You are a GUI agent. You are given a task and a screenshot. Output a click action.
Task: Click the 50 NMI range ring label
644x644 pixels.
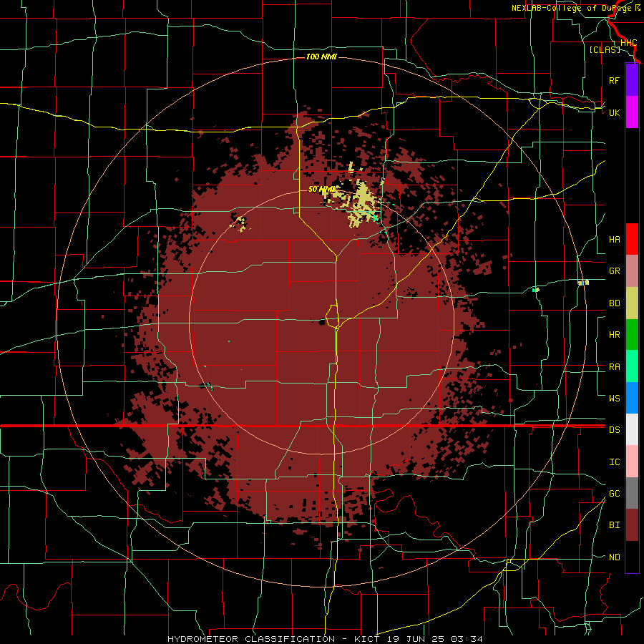(321, 190)
